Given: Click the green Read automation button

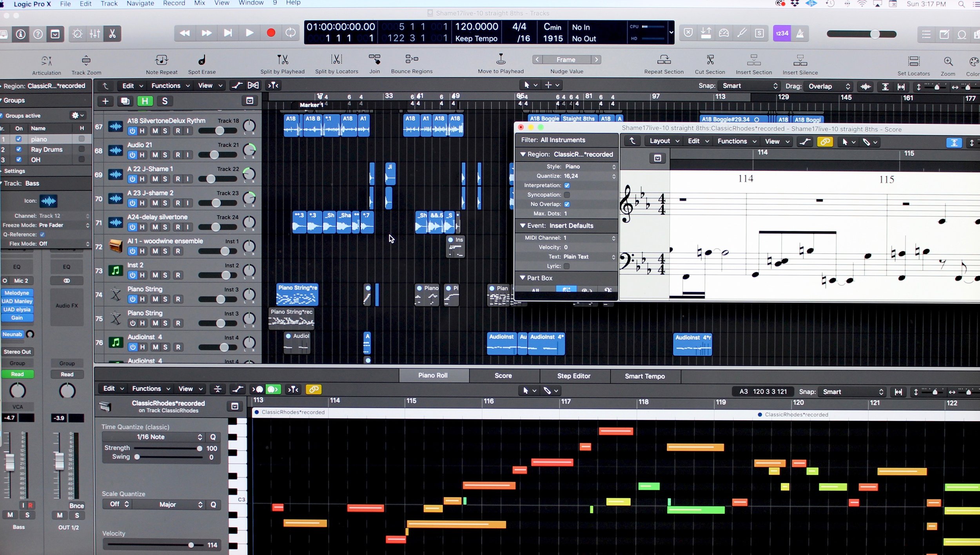Looking at the screenshot, I should click(17, 374).
